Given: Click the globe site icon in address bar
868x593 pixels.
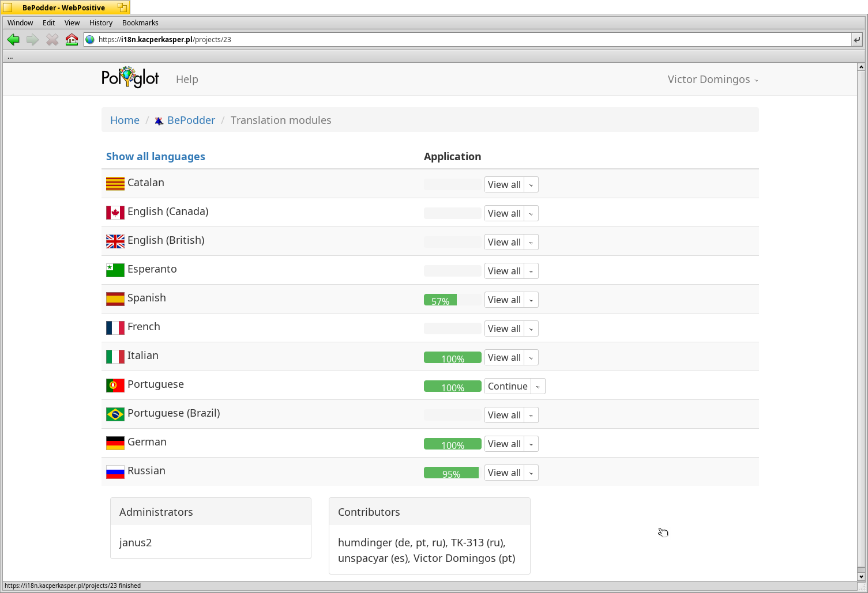Looking at the screenshot, I should [90, 40].
